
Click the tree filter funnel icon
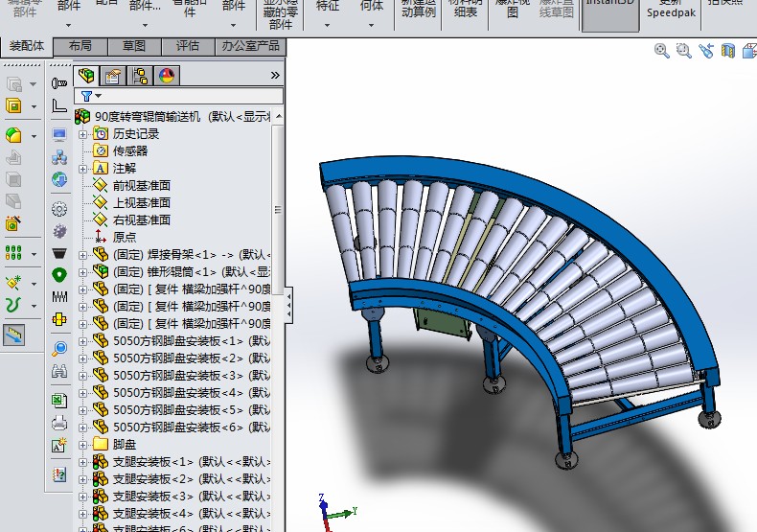click(86, 96)
